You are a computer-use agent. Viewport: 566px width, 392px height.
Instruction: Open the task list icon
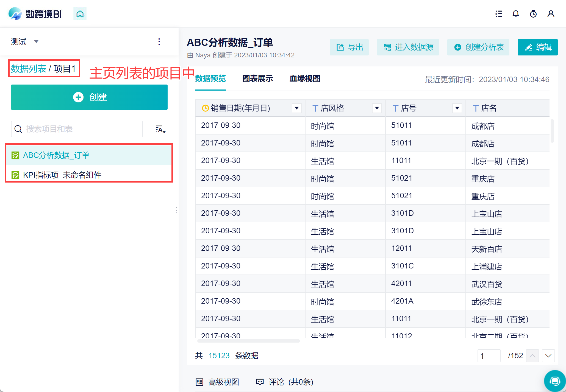click(499, 14)
